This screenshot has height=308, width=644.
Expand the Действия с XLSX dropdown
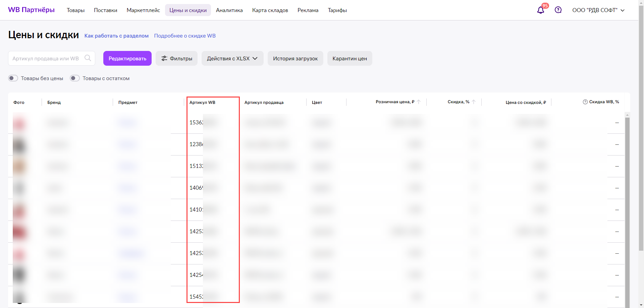pos(232,58)
